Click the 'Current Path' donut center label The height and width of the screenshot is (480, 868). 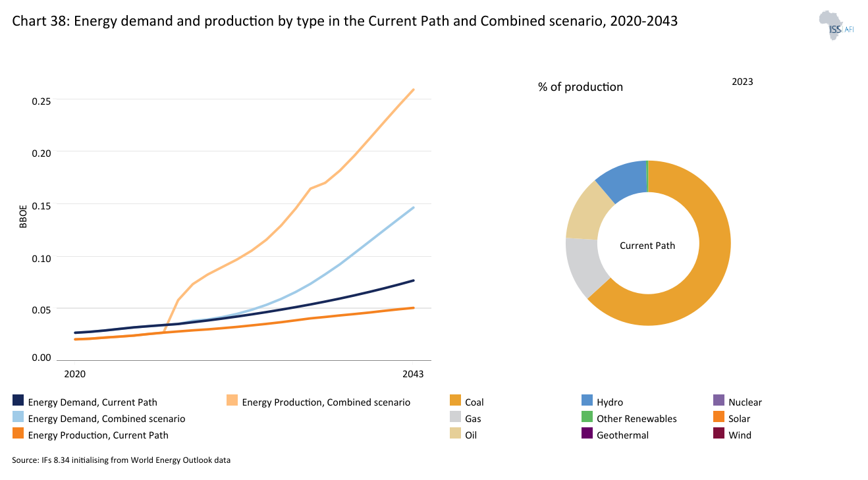[647, 246]
